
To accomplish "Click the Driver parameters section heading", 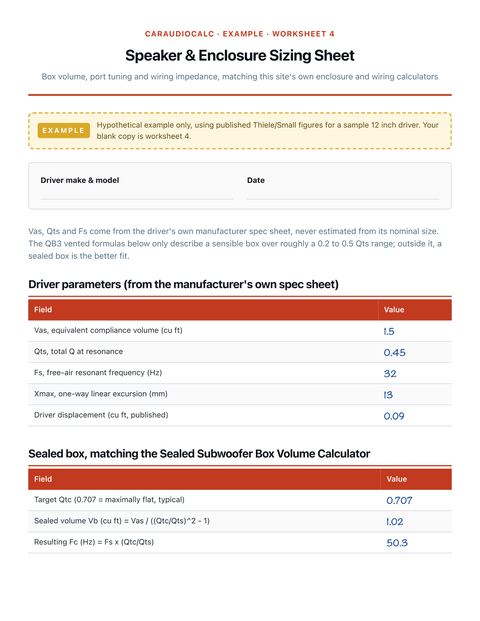I will [183, 284].
